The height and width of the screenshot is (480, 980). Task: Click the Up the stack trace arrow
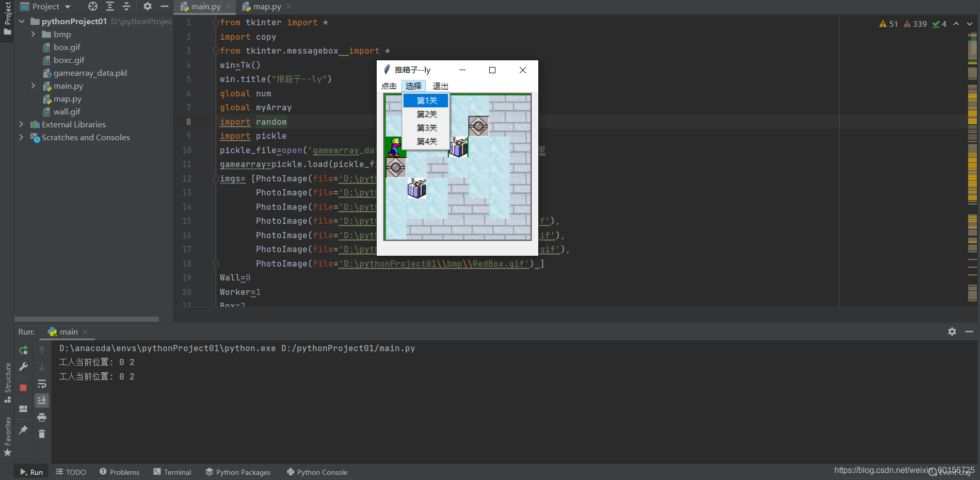(42, 350)
